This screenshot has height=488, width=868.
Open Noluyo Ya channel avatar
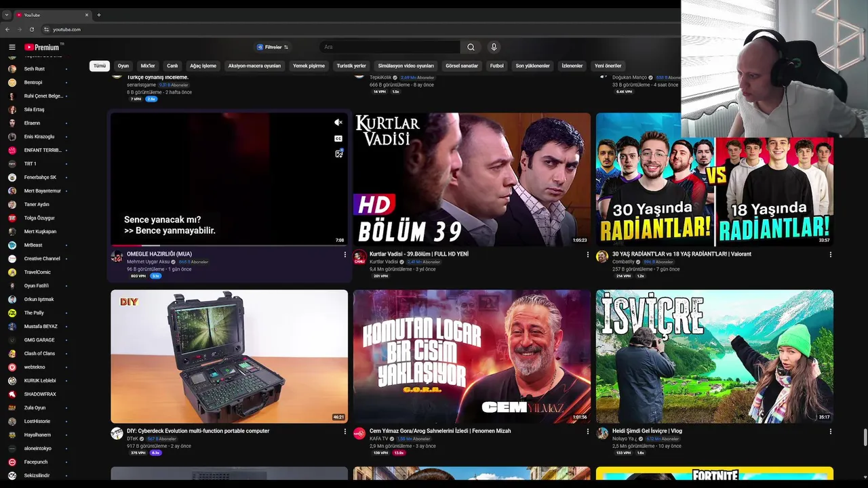[602, 434]
